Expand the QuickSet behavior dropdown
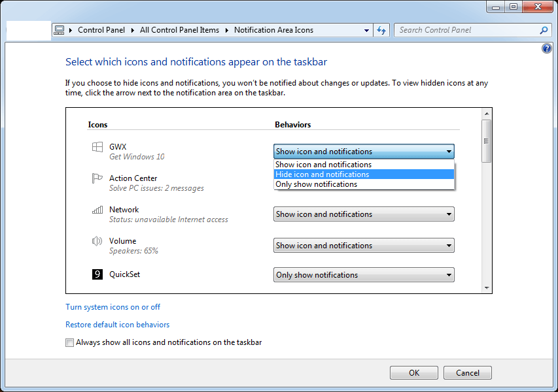Viewport: 558px width, 392px height. coord(449,274)
